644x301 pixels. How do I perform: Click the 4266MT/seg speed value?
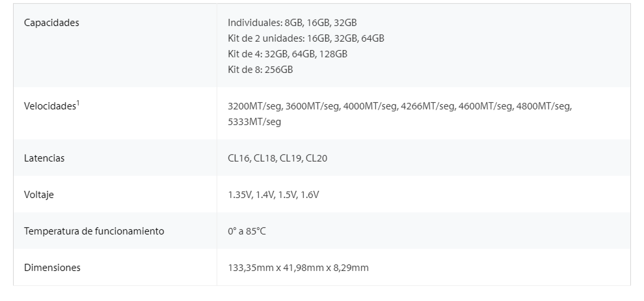point(428,106)
